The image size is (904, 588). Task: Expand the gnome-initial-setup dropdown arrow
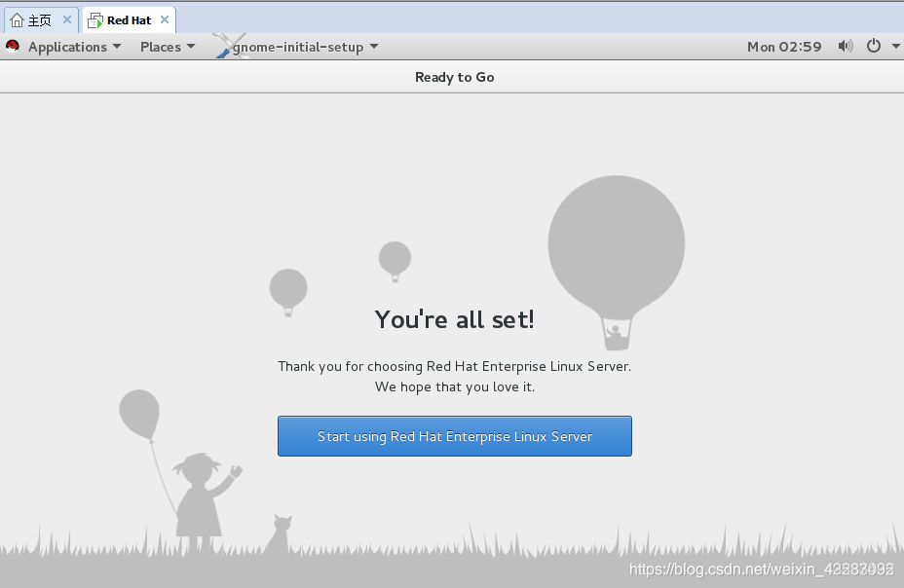point(374,46)
